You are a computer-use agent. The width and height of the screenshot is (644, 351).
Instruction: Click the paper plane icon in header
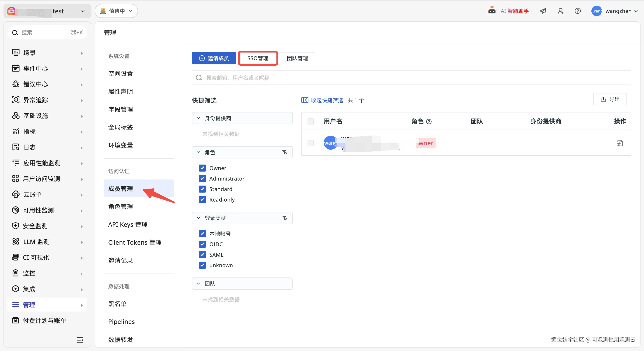(x=543, y=11)
